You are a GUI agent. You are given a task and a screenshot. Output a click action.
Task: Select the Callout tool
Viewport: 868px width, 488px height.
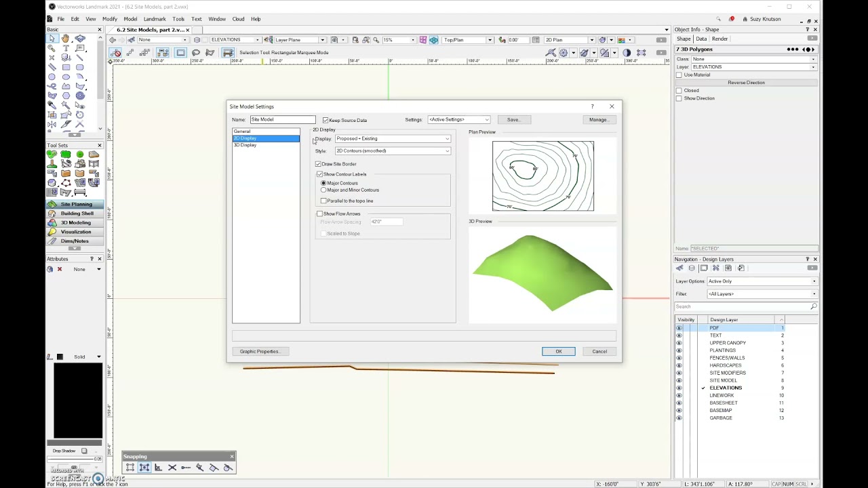[80, 48]
